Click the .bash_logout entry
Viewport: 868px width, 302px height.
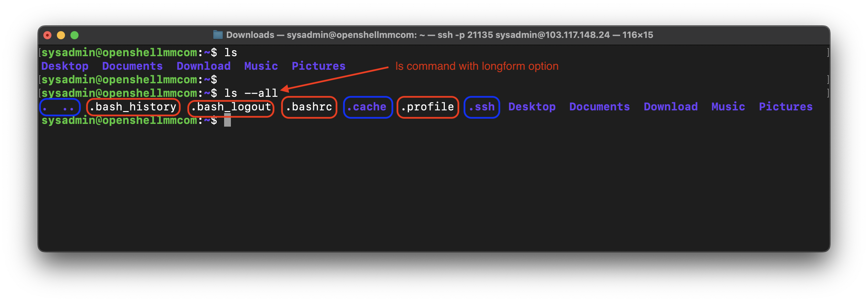(231, 107)
